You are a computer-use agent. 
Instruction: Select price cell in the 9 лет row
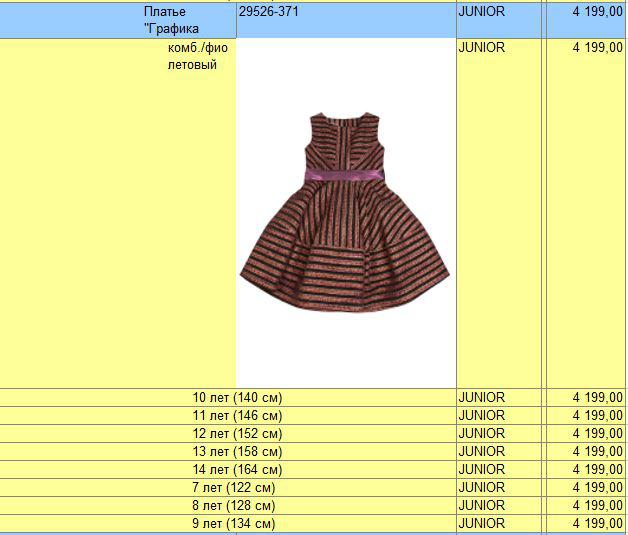pos(597,524)
